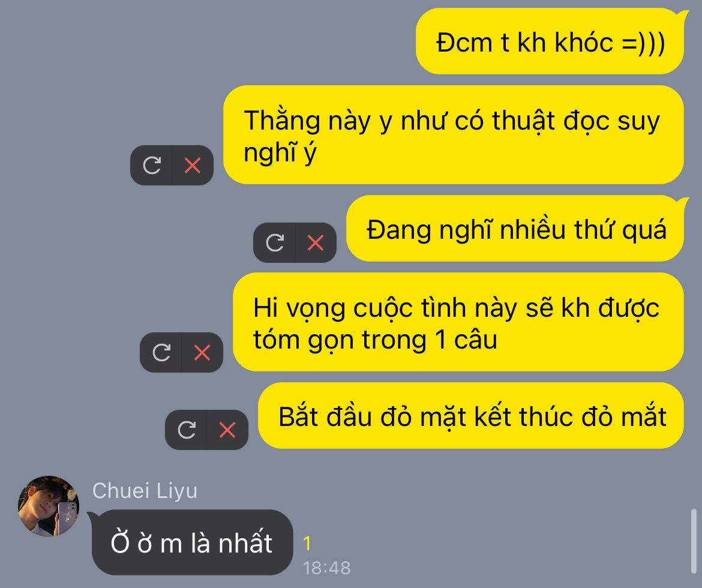Click the "Bắt đầu đỏ mặt kết thúc" bubble
This screenshot has width=702, height=588.
click(x=471, y=416)
